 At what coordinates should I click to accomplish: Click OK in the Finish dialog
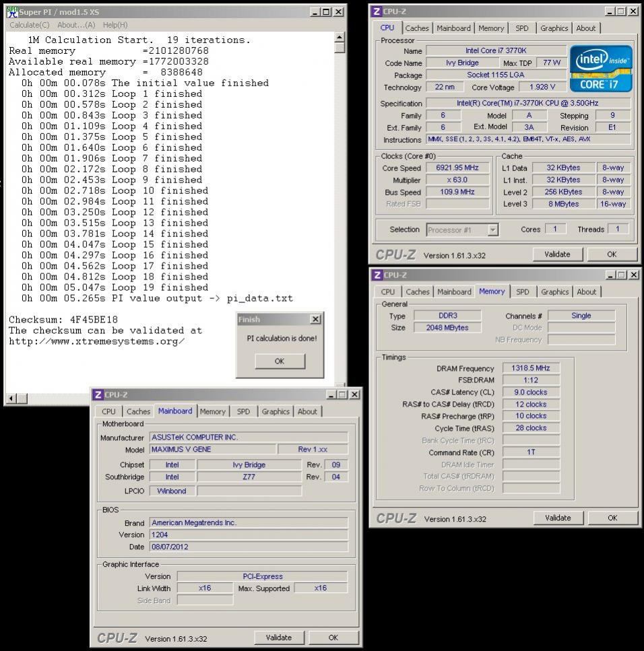(280, 362)
